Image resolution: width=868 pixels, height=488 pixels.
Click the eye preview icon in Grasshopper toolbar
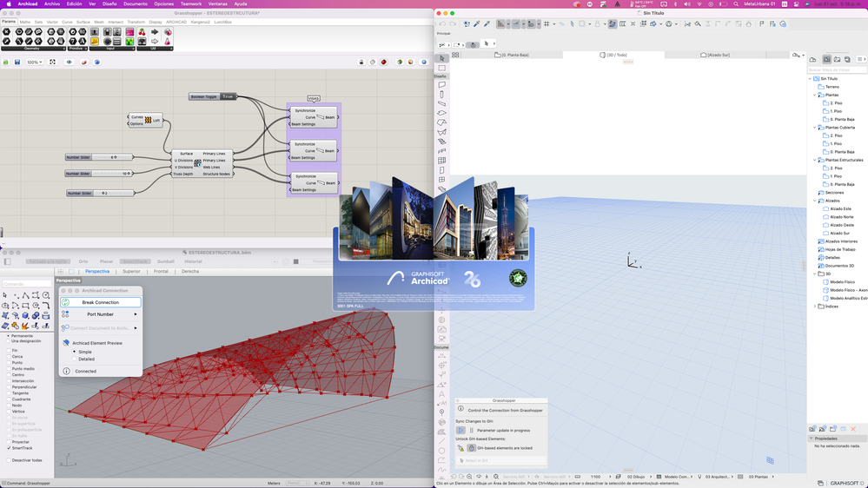pos(70,63)
